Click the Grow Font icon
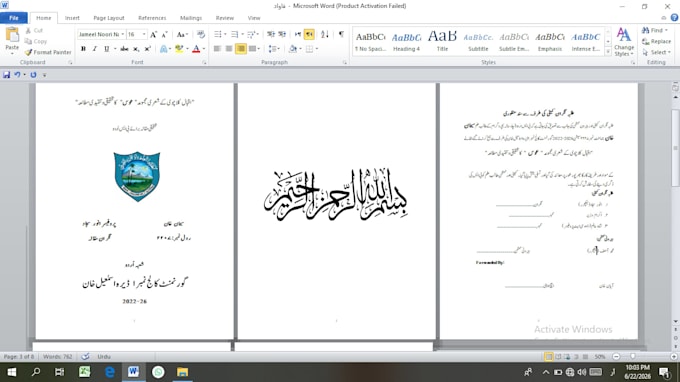The height and width of the screenshot is (382, 680). [x=153, y=34]
